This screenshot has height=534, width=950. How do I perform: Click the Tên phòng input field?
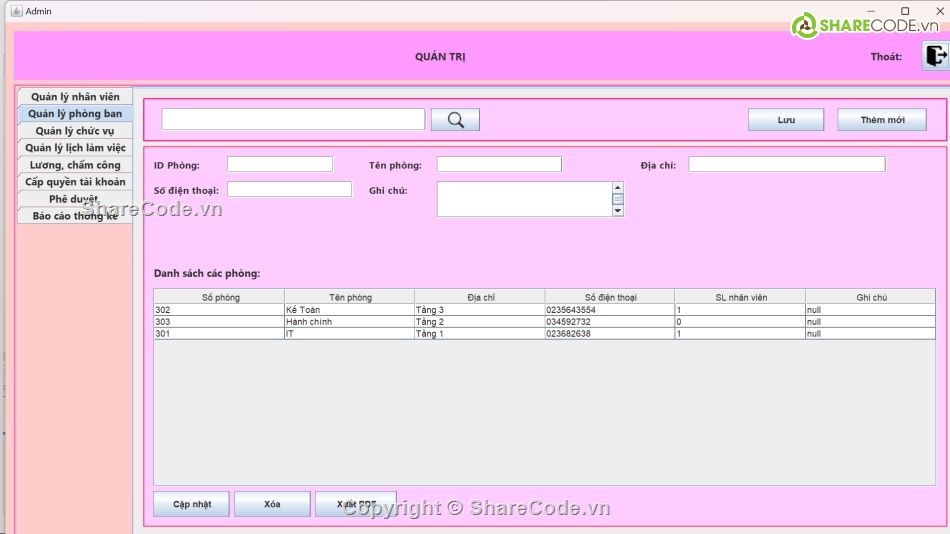tap(499, 164)
